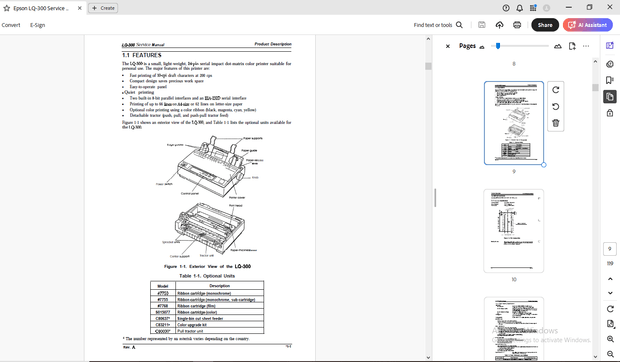Open the user profile avatar icon
620x362 pixels.
coord(546,8)
